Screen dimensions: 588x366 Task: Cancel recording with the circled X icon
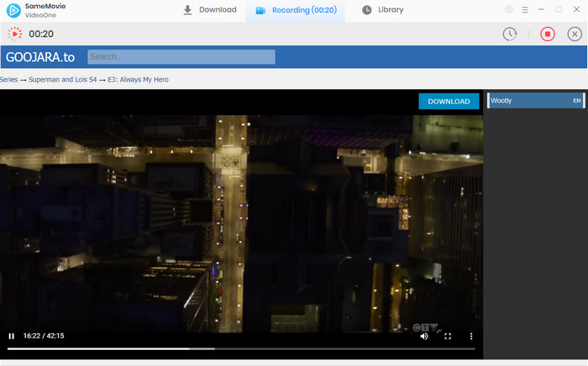(x=575, y=34)
